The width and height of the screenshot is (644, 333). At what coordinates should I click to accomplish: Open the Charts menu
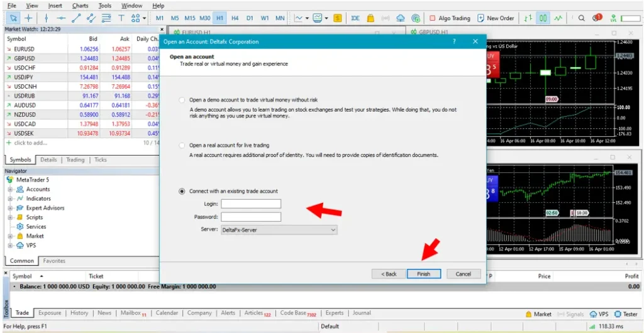point(80,6)
